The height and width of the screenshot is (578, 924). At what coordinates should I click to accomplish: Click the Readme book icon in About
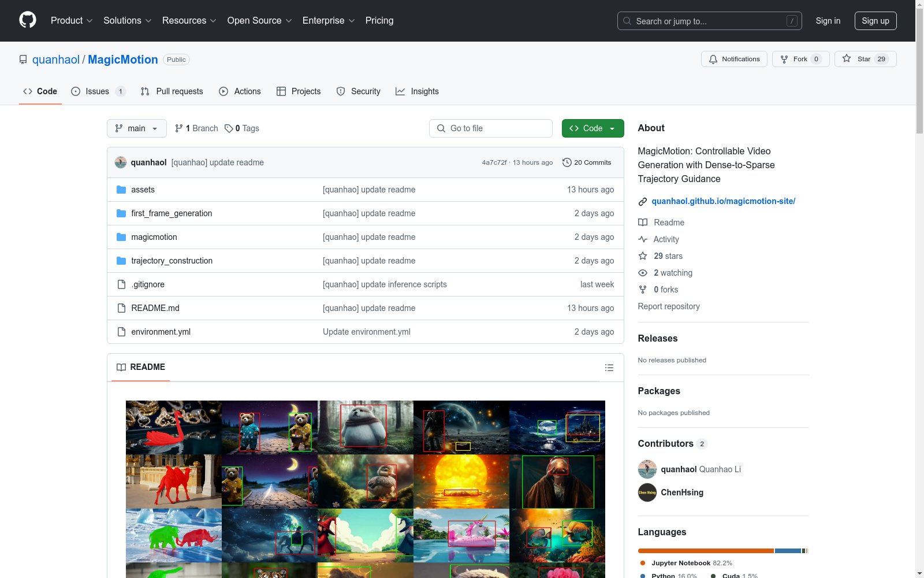click(643, 223)
